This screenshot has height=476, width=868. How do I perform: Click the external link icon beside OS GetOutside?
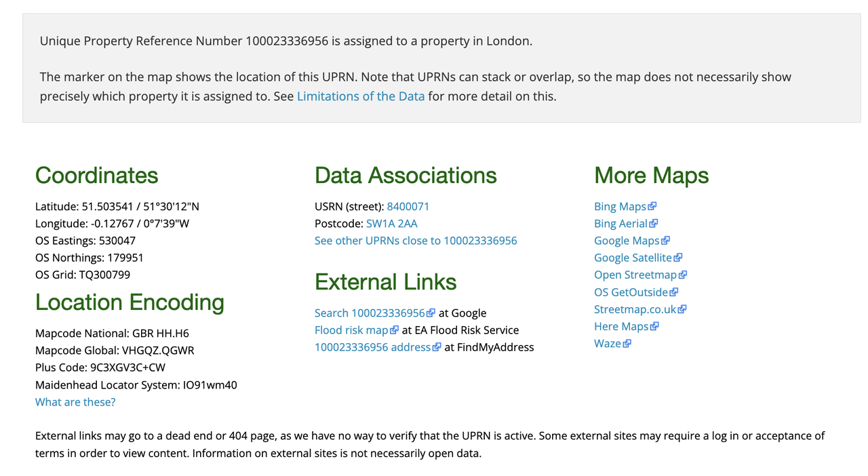(674, 292)
